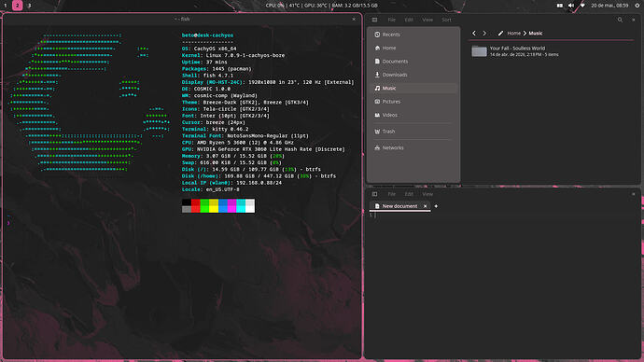
Task: Click the pencil edit-location icon
Action: click(x=500, y=34)
